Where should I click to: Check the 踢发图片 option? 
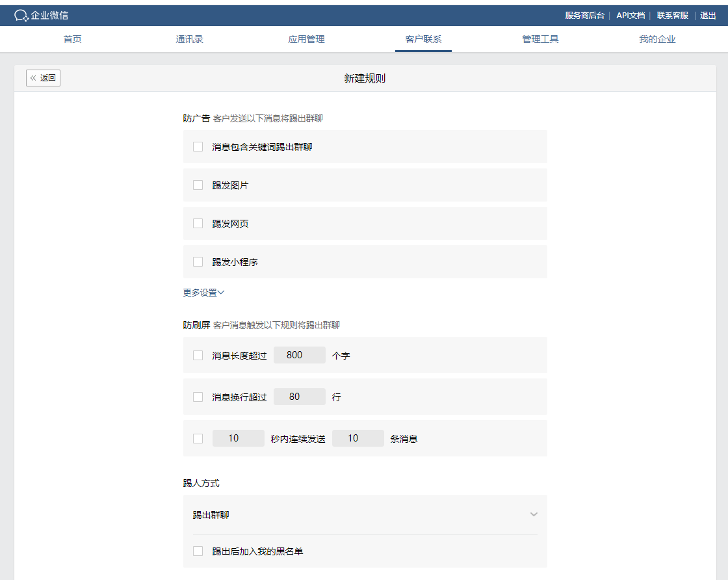pos(198,185)
